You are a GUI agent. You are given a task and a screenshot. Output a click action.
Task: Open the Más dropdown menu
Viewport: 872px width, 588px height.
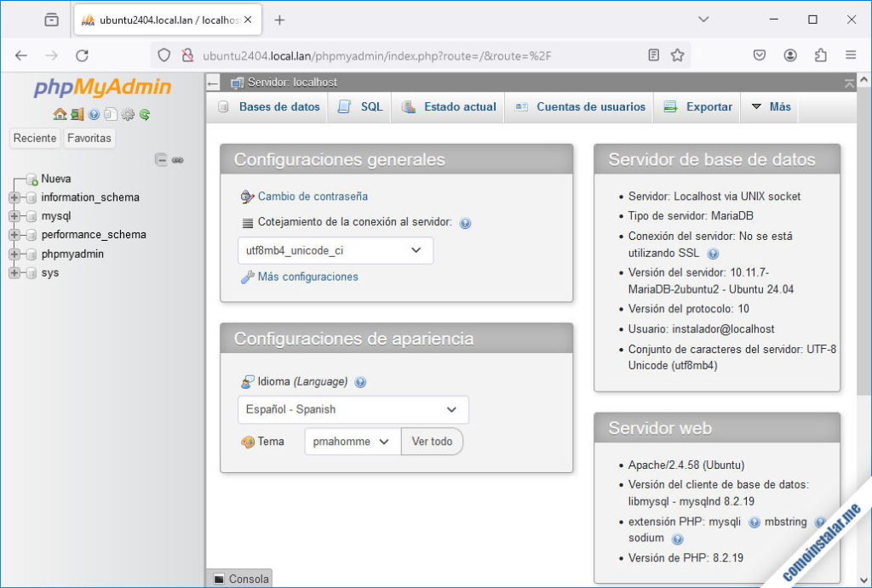[x=769, y=106]
